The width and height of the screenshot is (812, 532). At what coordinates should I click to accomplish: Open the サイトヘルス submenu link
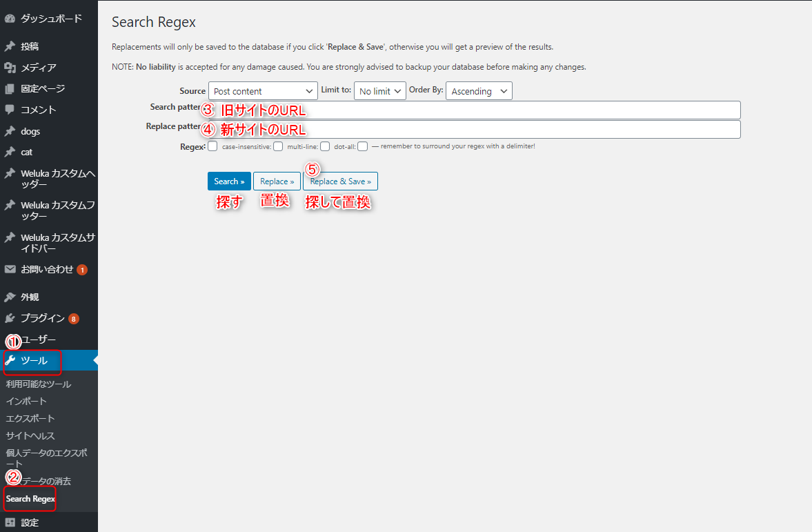(x=30, y=435)
